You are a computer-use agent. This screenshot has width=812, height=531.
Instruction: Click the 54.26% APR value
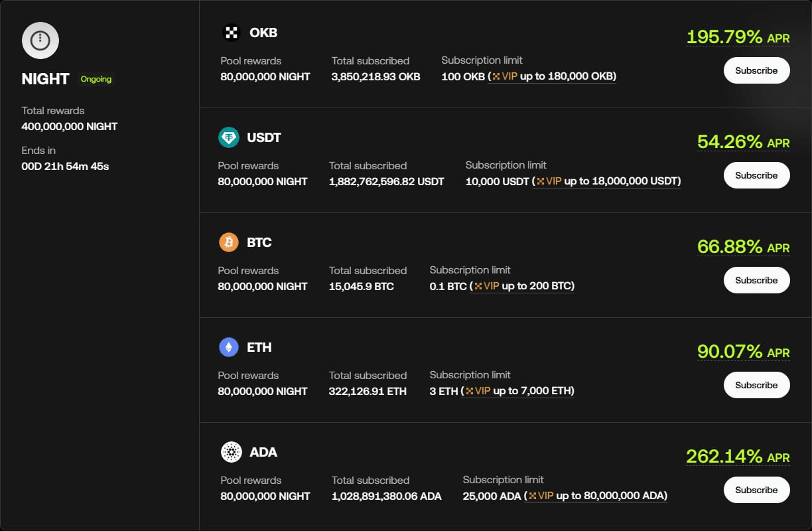(730, 142)
